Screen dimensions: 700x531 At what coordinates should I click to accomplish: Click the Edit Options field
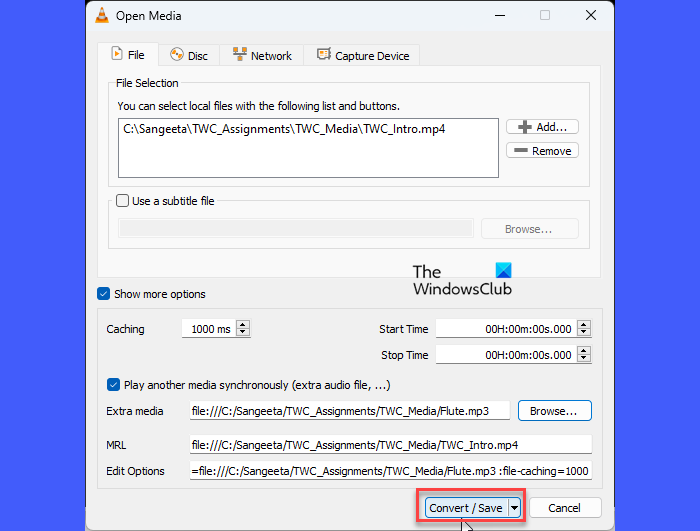coord(391,471)
